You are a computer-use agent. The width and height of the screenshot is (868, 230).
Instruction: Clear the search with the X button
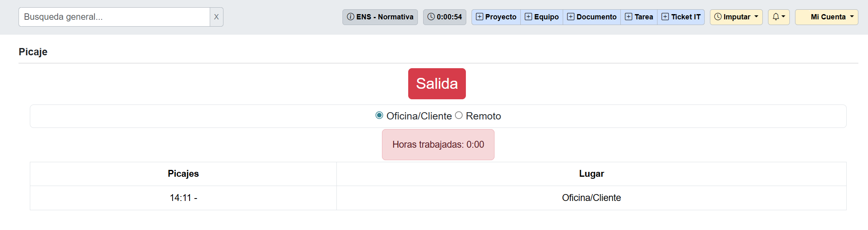216,17
